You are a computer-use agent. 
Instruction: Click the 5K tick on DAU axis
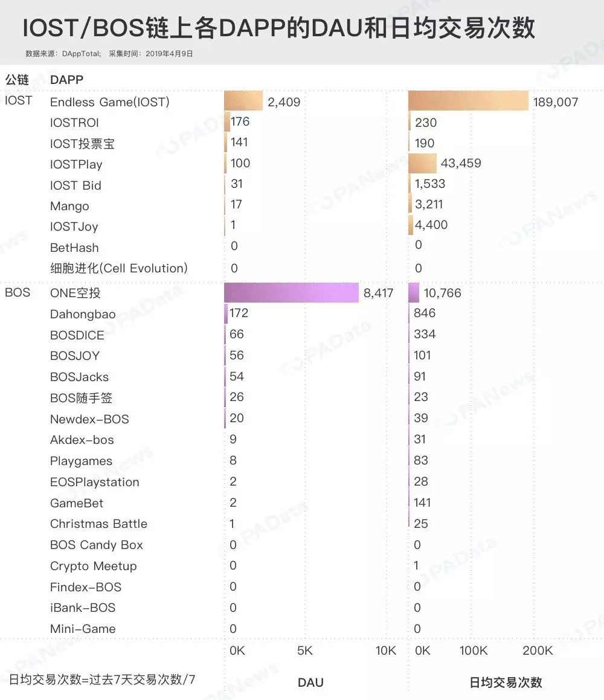305,650
